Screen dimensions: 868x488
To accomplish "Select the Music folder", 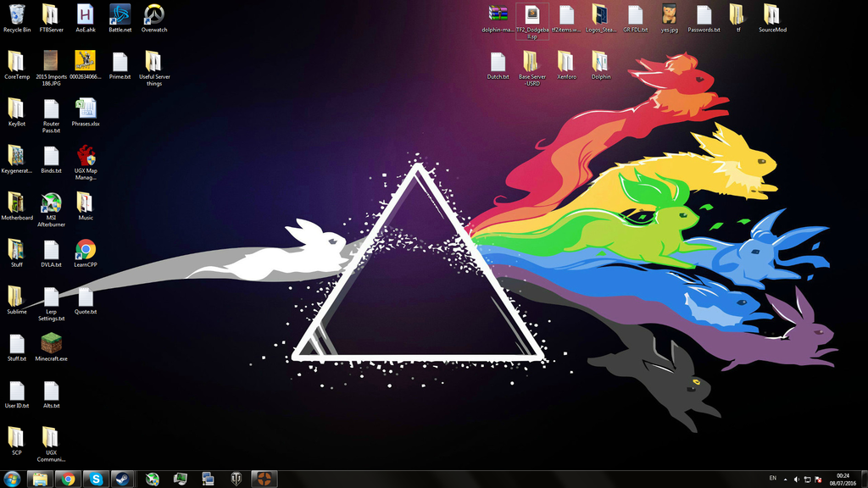I will (x=86, y=207).
